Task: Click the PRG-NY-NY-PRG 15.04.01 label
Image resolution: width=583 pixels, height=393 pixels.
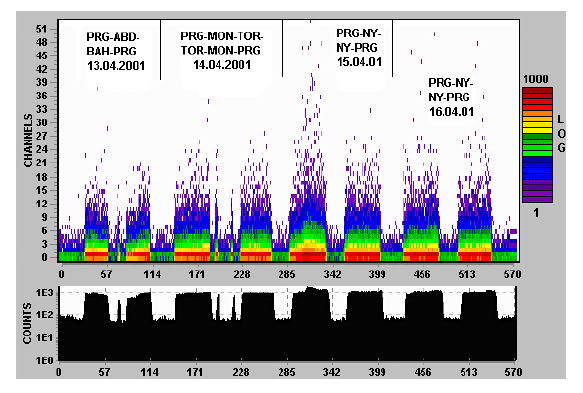Action: (x=359, y=48)
